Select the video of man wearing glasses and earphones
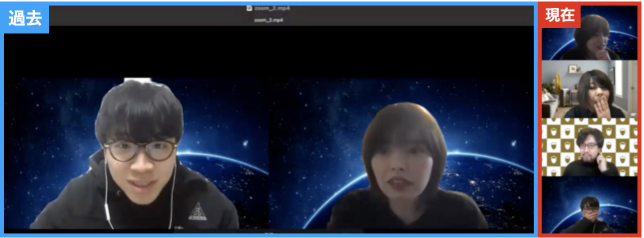This screenshot has width=644, height=238. [136, 153]
